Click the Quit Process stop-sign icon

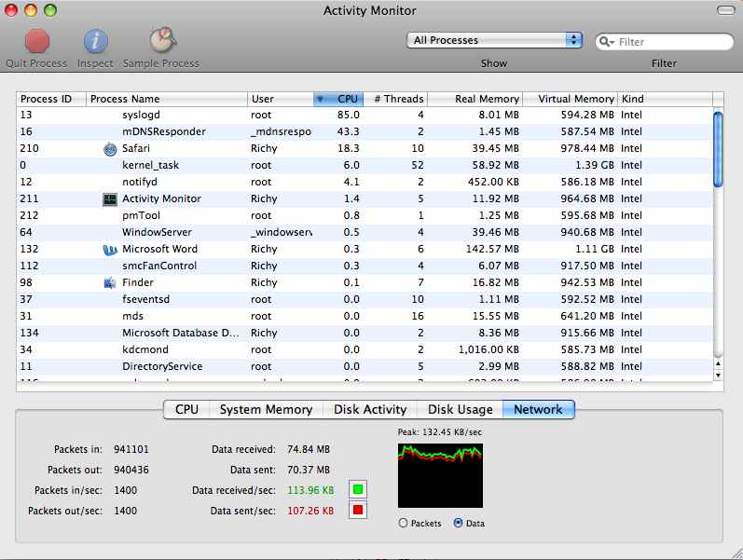(x=37, y=41)
